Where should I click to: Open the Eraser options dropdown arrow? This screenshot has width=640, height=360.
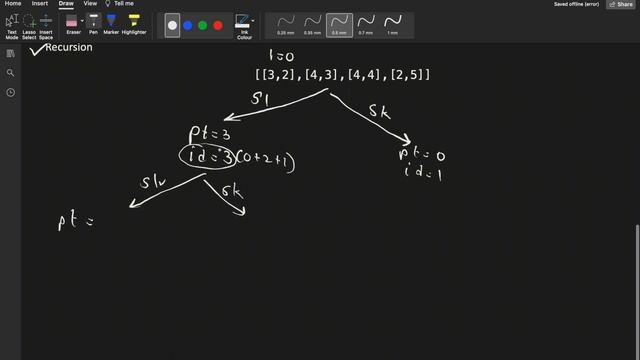(82, 21)
